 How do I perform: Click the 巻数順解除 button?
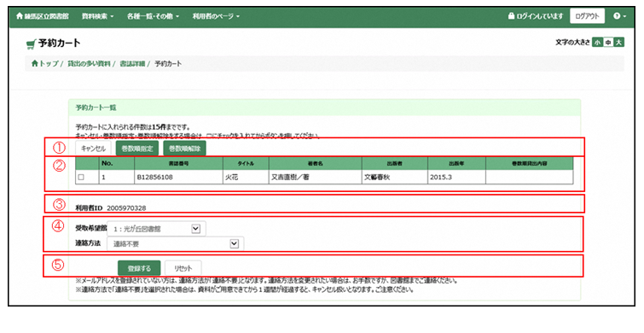pyautogui.click(x=185, y=149)
